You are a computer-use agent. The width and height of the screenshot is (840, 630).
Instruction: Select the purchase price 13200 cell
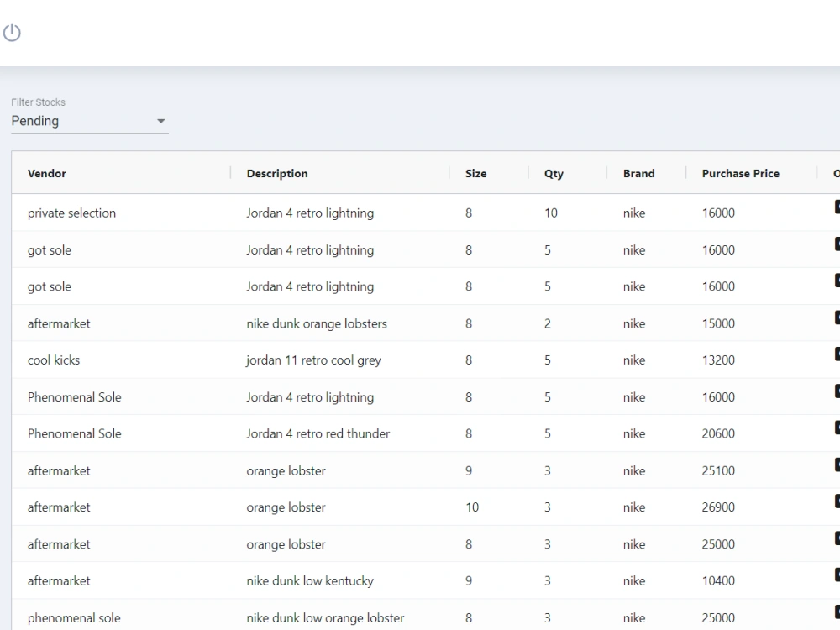point(718,360)
